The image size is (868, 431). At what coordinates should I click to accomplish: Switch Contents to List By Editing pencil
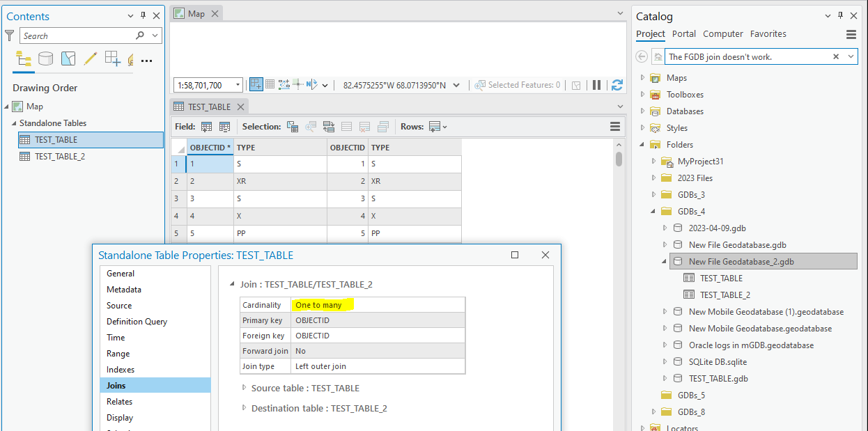(x=90, y=58)
